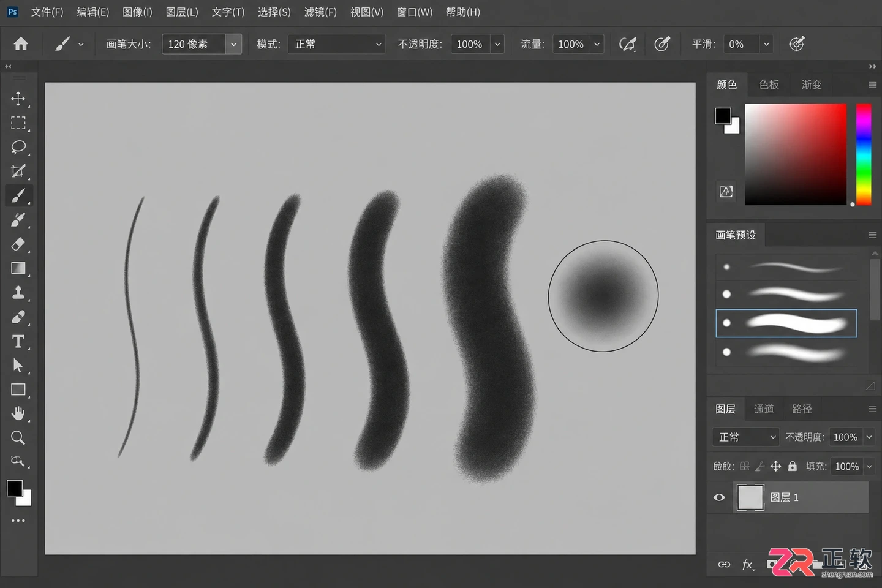Select the Rectangle shape tool
Image resolution: width=882 pixels, height=588 pixels.
[x=18, y=390]
